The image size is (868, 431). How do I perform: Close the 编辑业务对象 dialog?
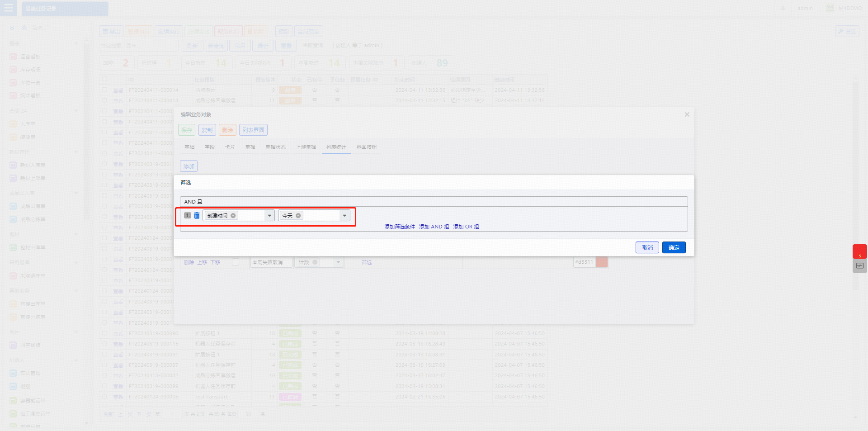pos(687,114)
